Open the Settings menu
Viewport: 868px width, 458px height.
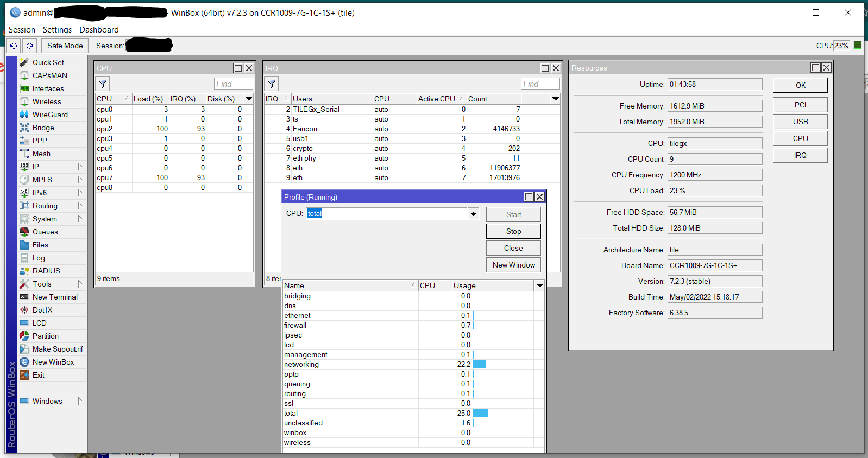coord(57,30)
